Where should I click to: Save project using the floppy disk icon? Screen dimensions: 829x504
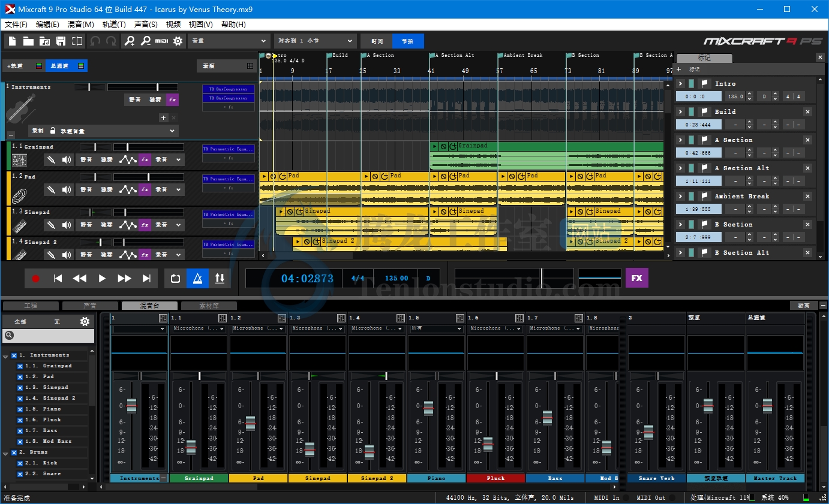pyautogui.click(x=61, y=41)
